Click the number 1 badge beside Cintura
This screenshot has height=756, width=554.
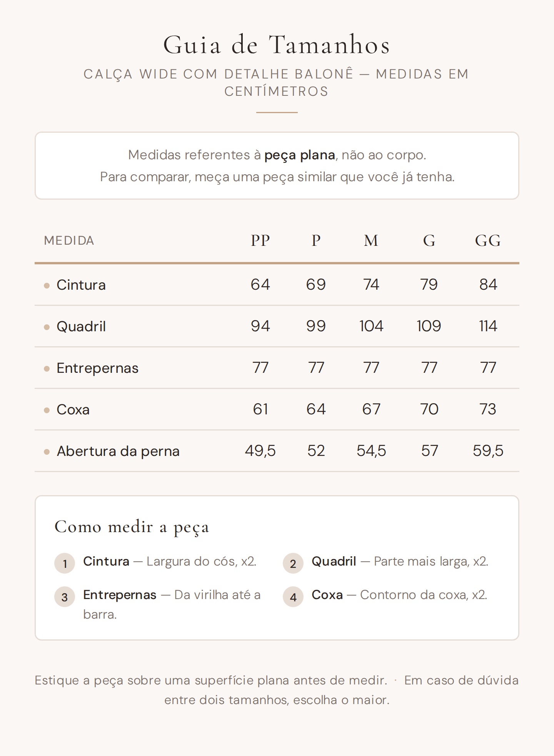coord(65,563)
